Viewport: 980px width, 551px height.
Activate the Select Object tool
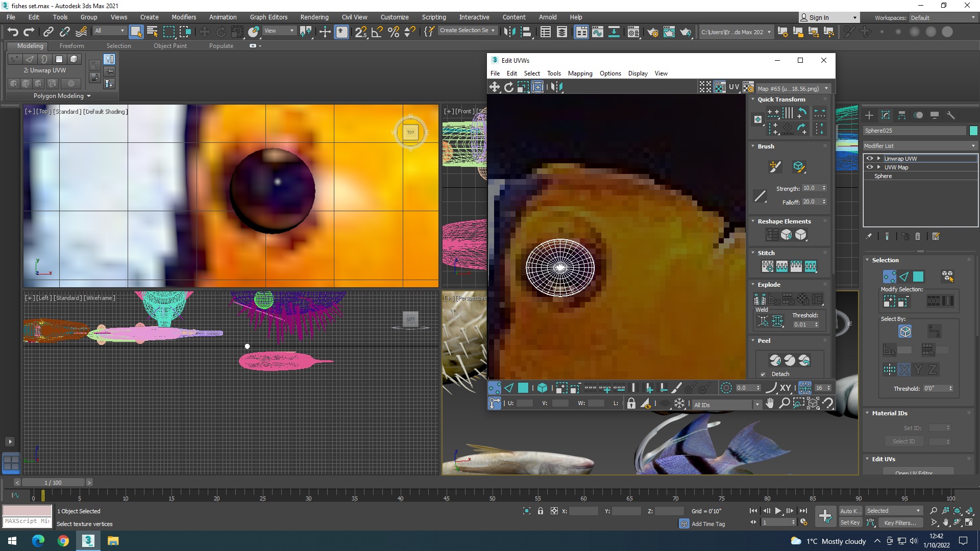pos(136,32)
